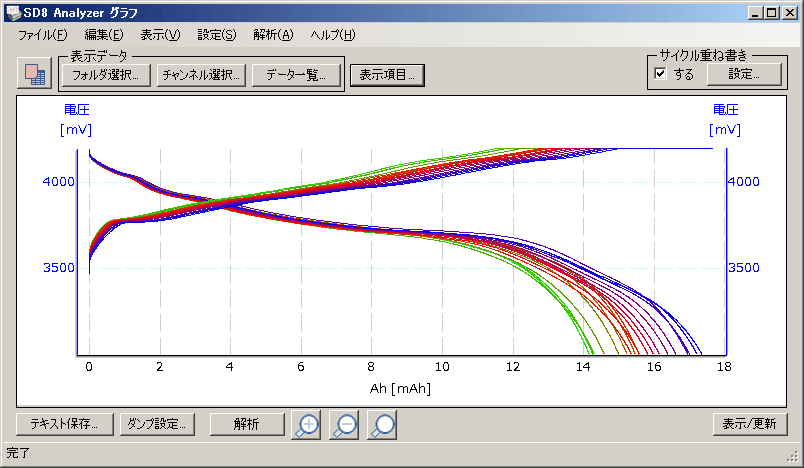Toggle the する cycle overlay checkbox
The width and height of the screenshot is (804, 468).
pos(660,74)
